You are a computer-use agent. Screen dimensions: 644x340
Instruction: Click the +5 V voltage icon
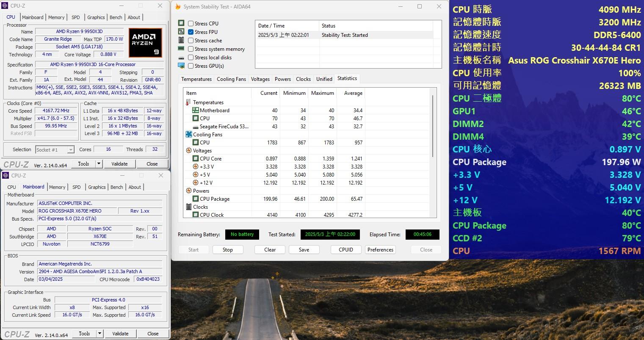coord(196,175)
